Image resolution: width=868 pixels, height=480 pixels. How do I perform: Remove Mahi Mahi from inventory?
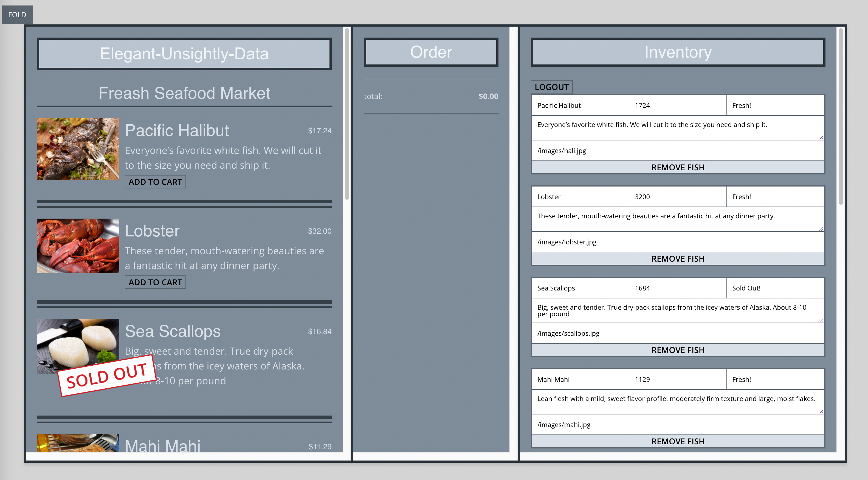pos(678,441)
